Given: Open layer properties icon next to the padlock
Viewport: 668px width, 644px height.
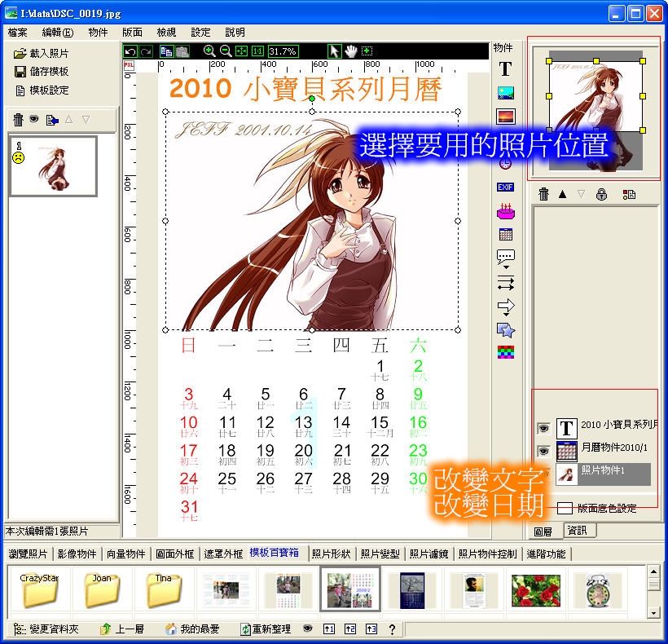Looking at the screenshot, I should tap(629, 194).
